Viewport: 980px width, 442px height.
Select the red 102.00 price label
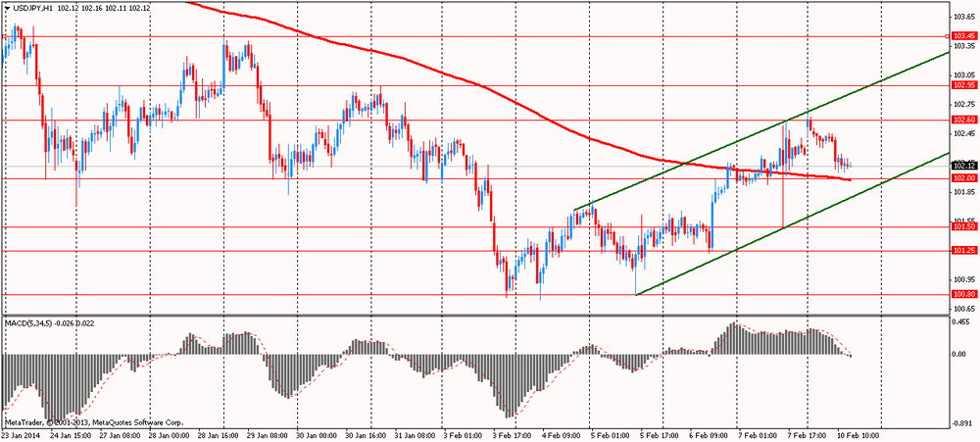pos(963,178)
